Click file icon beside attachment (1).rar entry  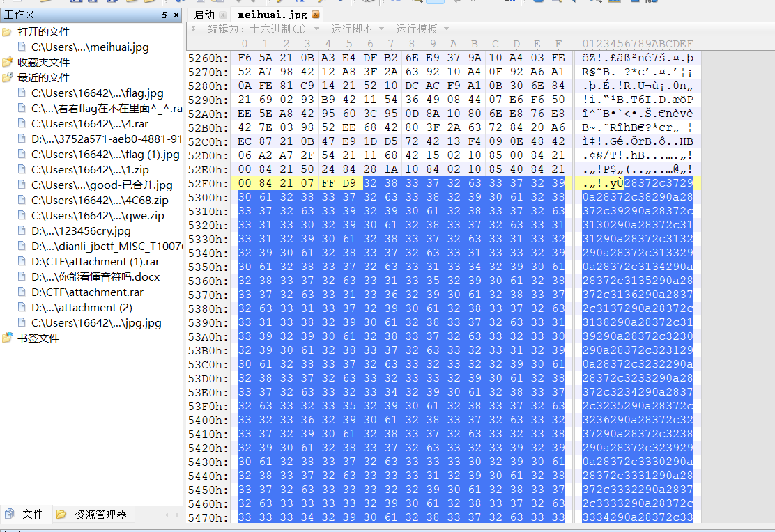tap(21, 261)
